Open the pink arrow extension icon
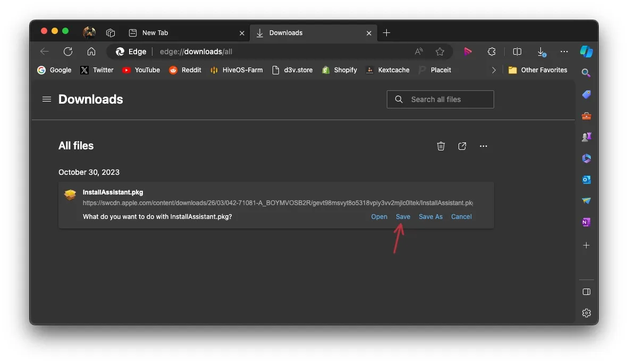 pyautogui.click(x=468, y=51)
